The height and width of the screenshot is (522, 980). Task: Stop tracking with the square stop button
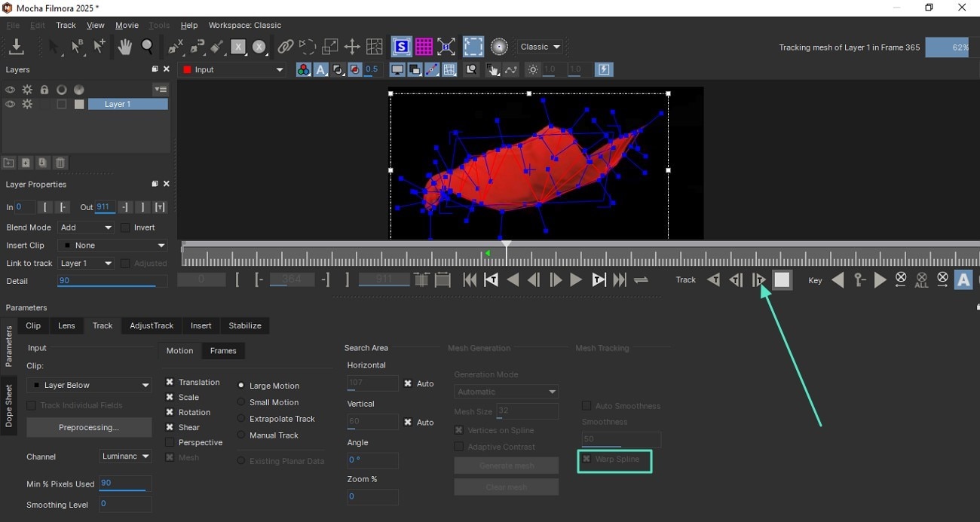(x=782, y=280)
